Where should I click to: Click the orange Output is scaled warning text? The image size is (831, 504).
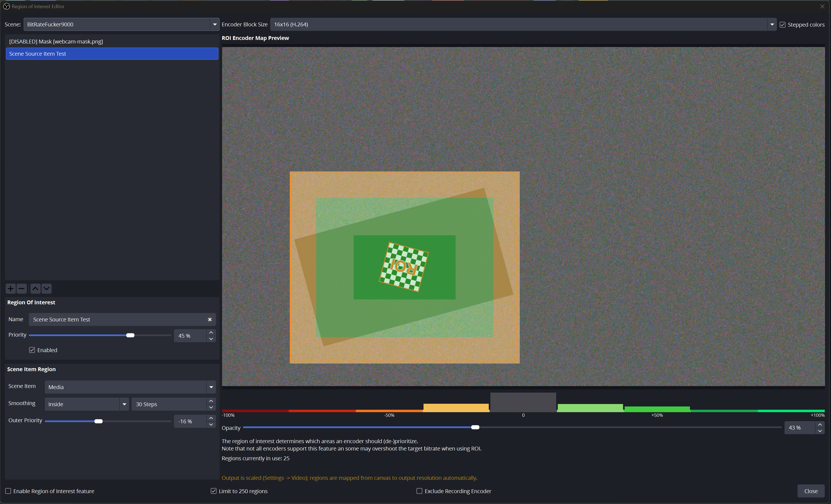coord(349,478)
